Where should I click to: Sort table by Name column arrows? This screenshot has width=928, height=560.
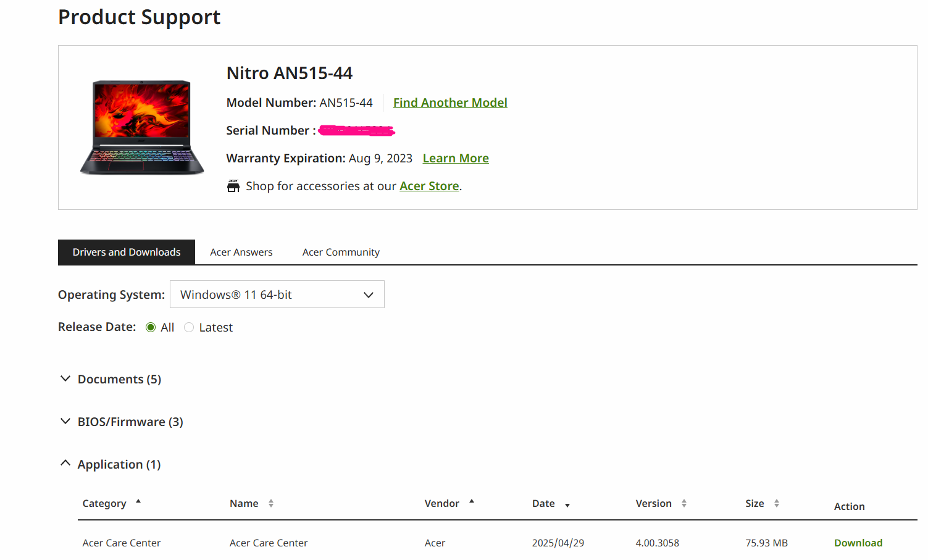pos(271,503)
